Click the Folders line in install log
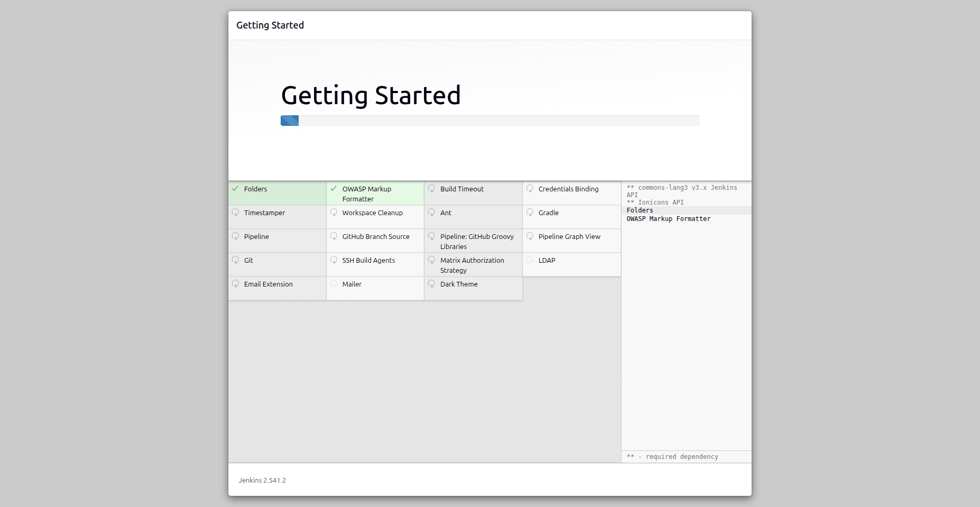Image resolution: width=980 pixels, height=507 pixels. coord(640,210)
